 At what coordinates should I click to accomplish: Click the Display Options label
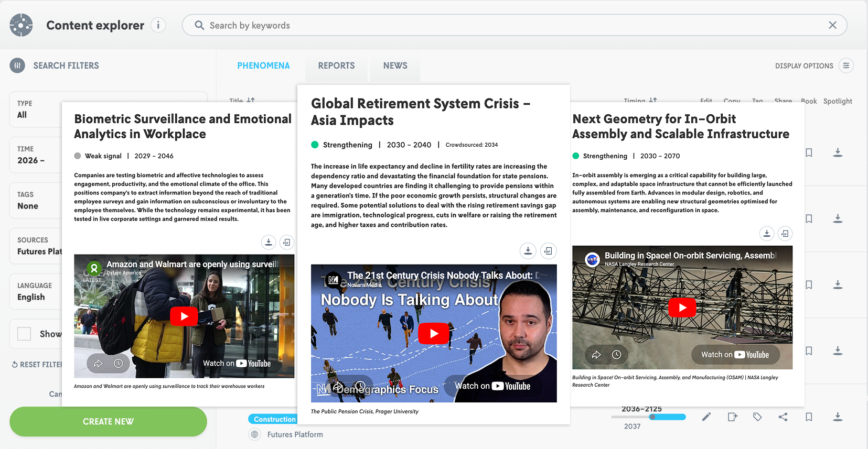(x=804, y=66)
